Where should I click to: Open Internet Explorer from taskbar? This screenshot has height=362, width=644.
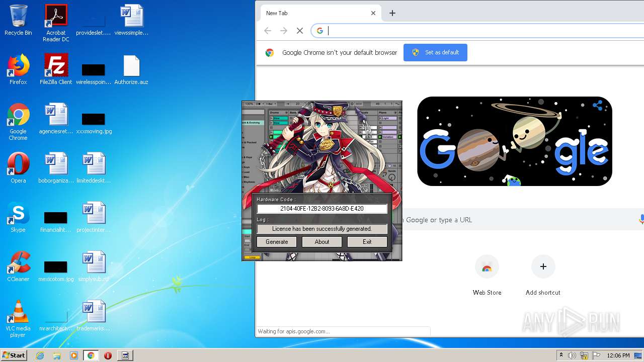click(40, 355)
